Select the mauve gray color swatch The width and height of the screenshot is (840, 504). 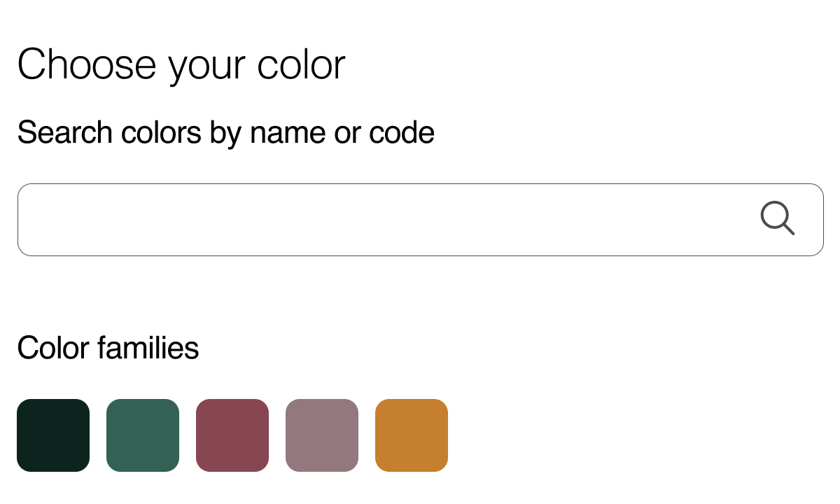[x=322, y=435]
